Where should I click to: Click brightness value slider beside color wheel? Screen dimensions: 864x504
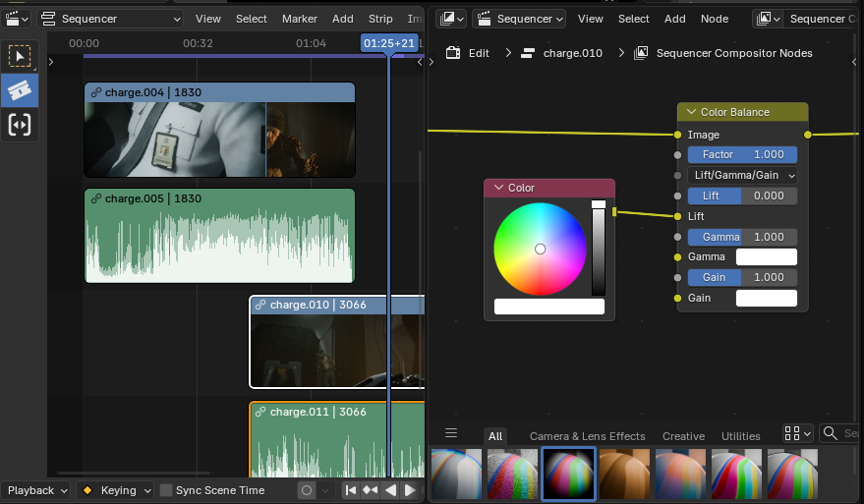pyautogui.click(x=599, y=248)
